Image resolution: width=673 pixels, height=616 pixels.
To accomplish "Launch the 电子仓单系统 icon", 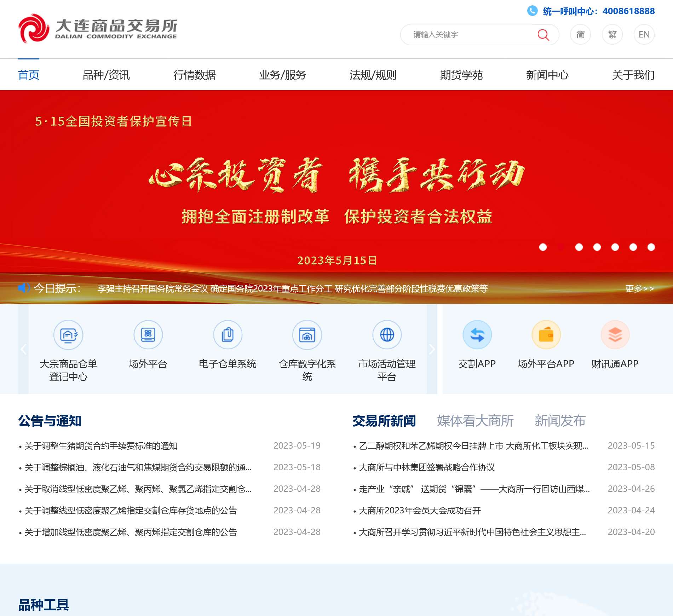I will coord(228,335).
